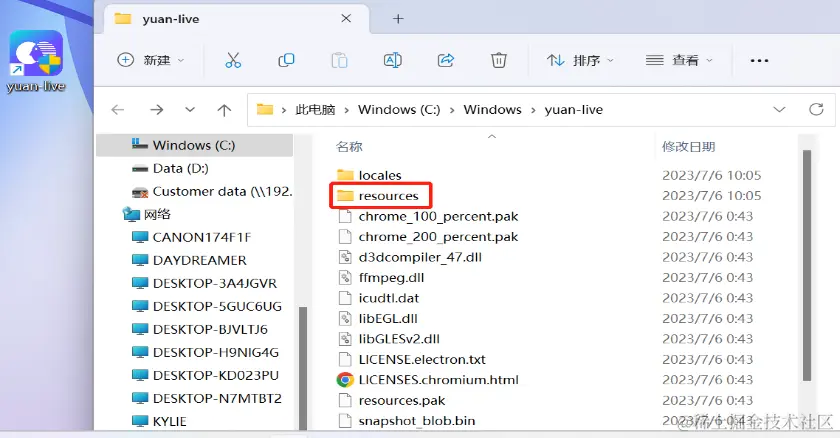Go back with the left arrow button

pos(117,110)
